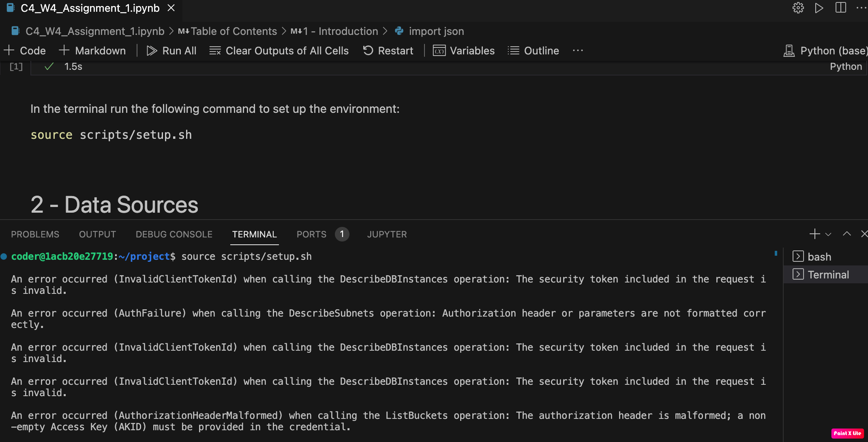Clear Outputs of All Cells

tap(279, 51)
